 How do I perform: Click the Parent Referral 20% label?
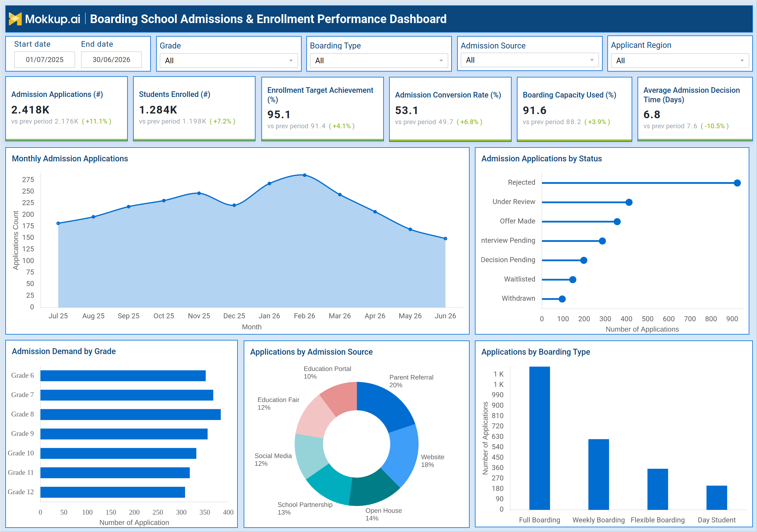pos(411,381)
